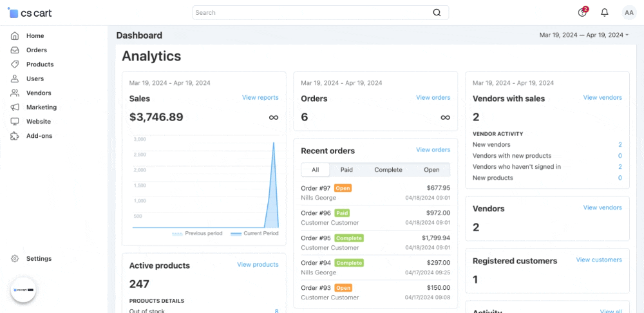Select the Complete orders tab
644x313 pixels.
coord(388,170)
